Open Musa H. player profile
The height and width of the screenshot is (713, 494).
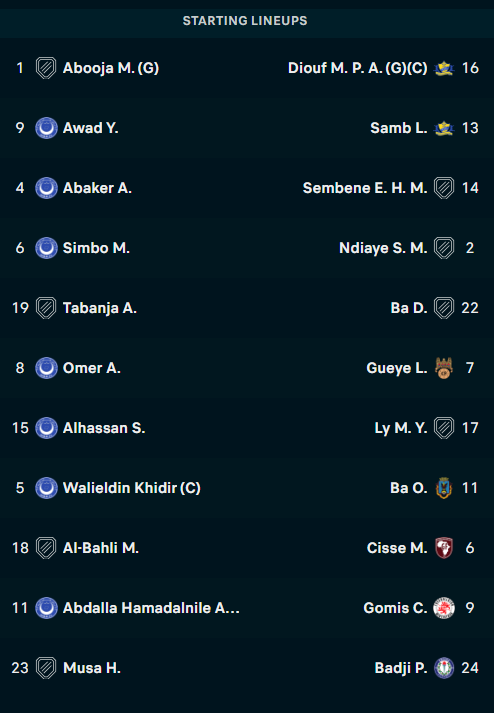(x=92, y=668)
